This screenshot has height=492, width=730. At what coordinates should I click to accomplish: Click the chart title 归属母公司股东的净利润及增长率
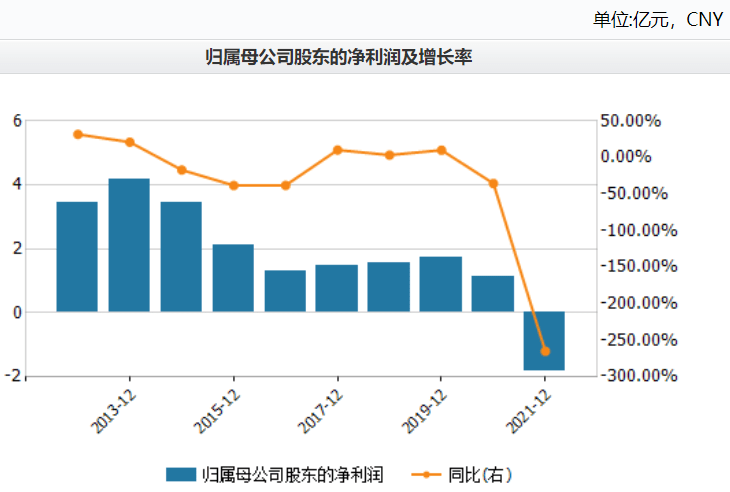click(337, 58)
